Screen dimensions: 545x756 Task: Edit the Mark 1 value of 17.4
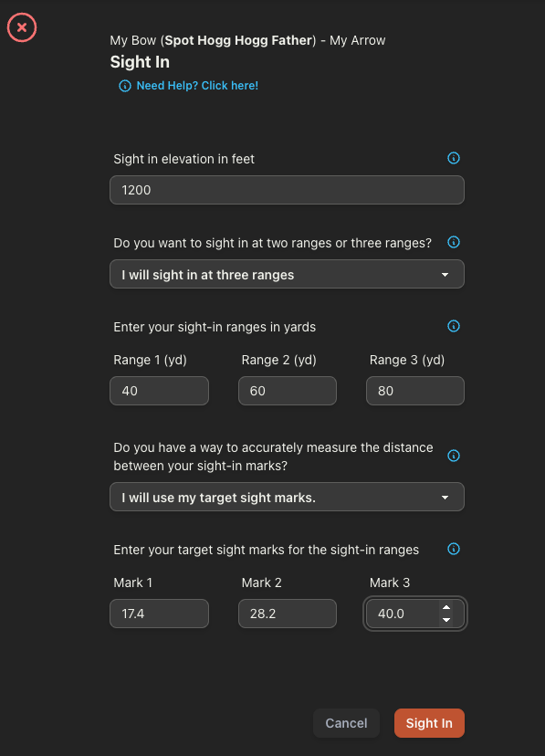(x=159, y=614)
